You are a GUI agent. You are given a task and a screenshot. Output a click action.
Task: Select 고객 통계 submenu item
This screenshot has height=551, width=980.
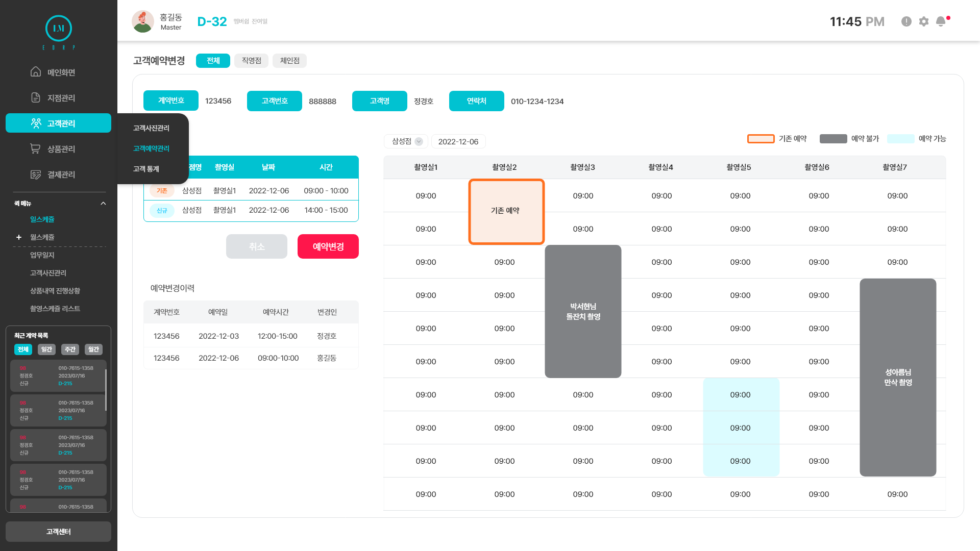146,169
